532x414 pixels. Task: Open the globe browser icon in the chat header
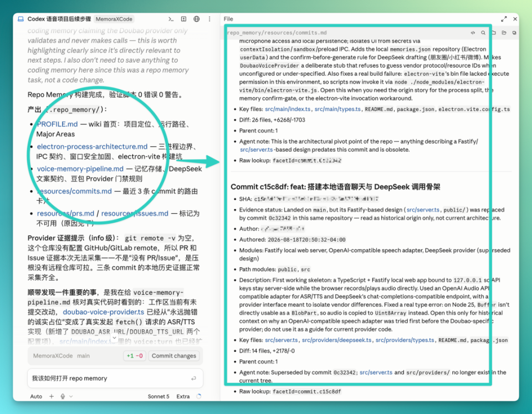click(x=196, y=19)
